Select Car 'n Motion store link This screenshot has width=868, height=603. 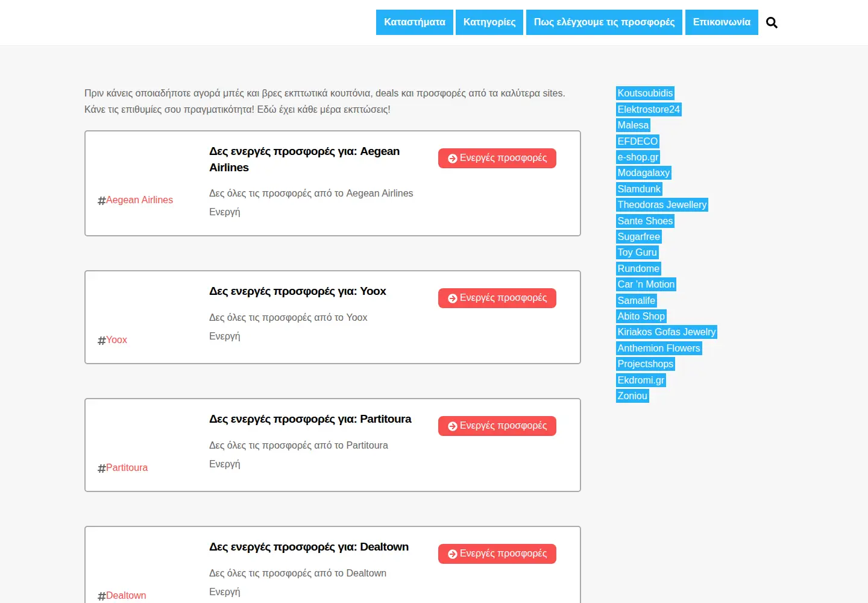(x=646, y=284)
